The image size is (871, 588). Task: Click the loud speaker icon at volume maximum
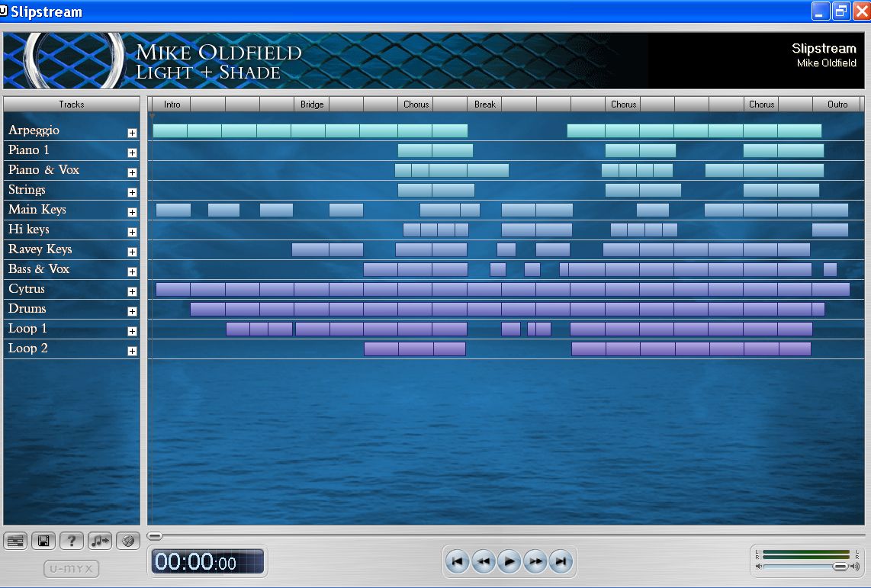(x=854, y=567)
